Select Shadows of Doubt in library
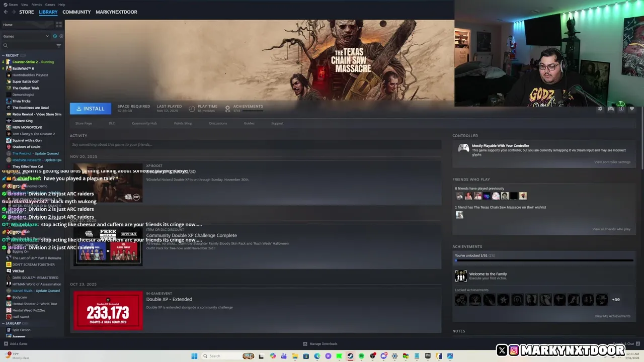 (x=26, y=147)
